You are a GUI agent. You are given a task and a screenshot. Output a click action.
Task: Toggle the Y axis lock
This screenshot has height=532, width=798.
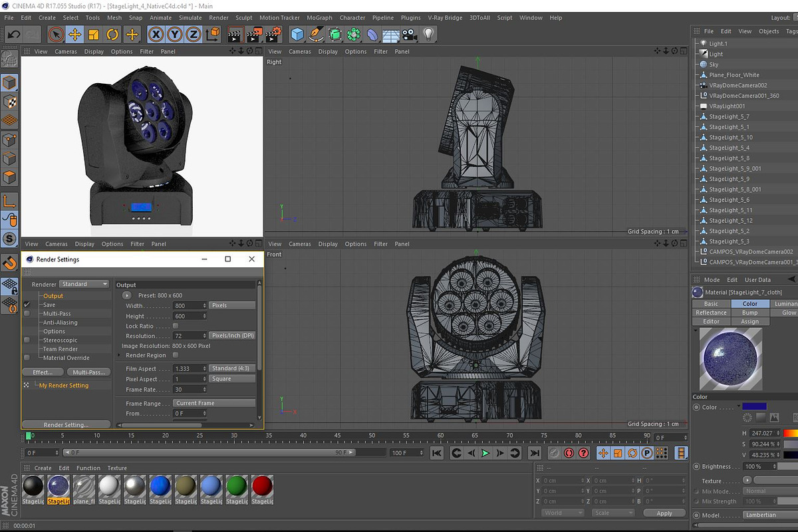point(175,34)
